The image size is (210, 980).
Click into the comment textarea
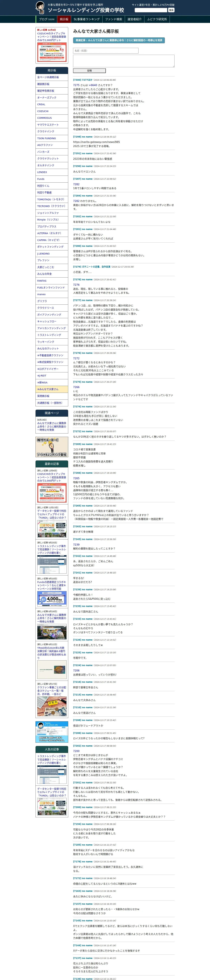tap(123, 61)
